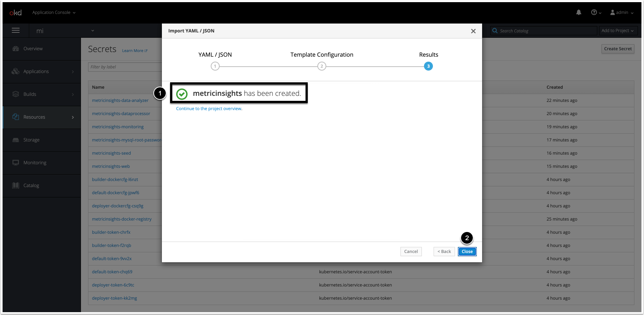Image resolution: width=644 pixels, height=315 pixels.
Task: Open the builder-token-chrfx secret
Action: click(x=111, y=232)
